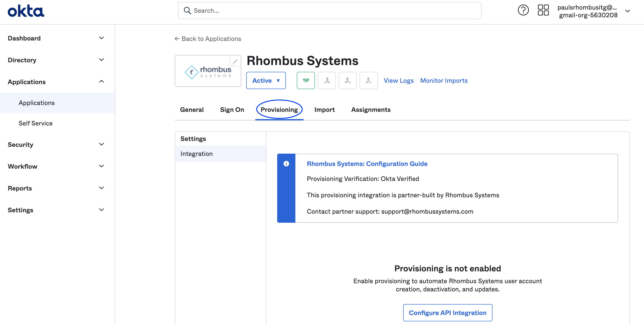Expand the Directory menu chevron
This screenshot has width=644, height=325.
(101, 60)
